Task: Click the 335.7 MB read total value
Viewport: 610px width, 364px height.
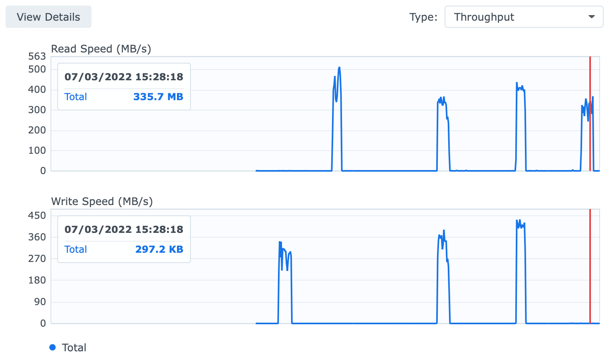Action: 158,97
